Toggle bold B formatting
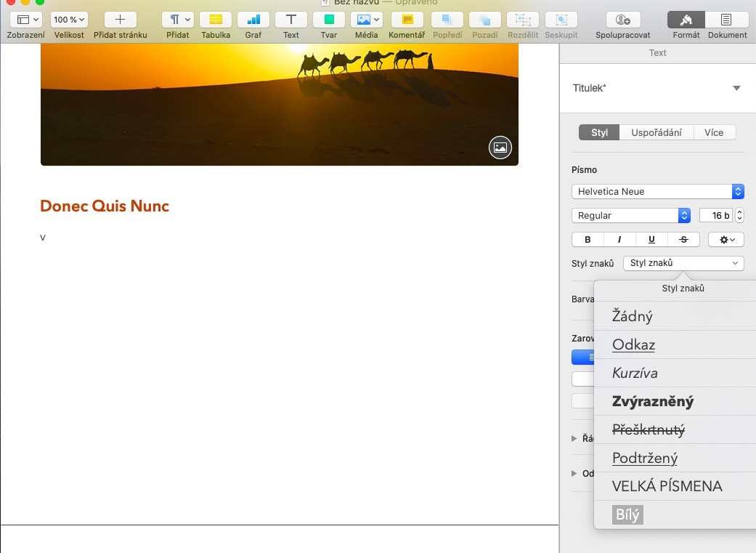Viewport: 756px width, 553px height. pos(588,239)
